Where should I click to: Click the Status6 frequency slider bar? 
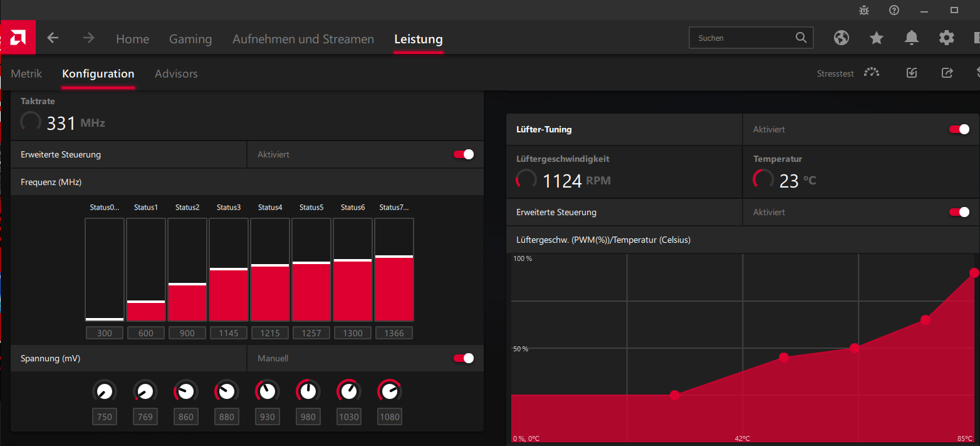(353, 270)
